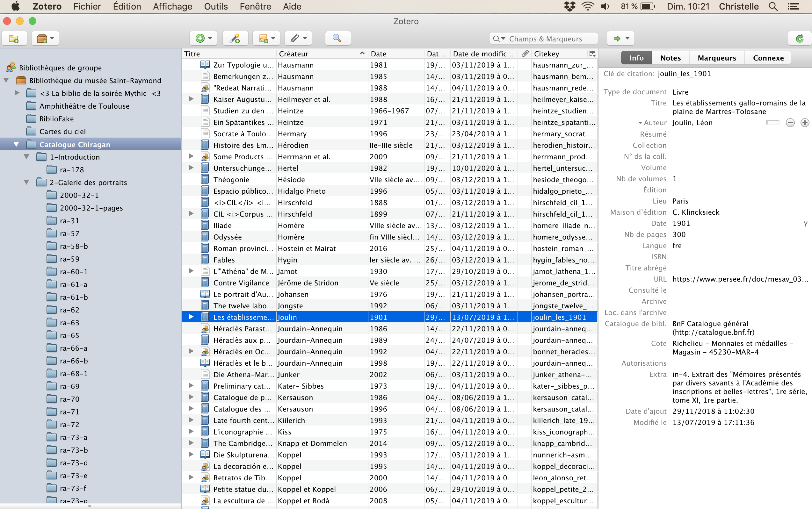Switch to the Marqueurs tab
The image size is (812, 509).
(716, 58)
